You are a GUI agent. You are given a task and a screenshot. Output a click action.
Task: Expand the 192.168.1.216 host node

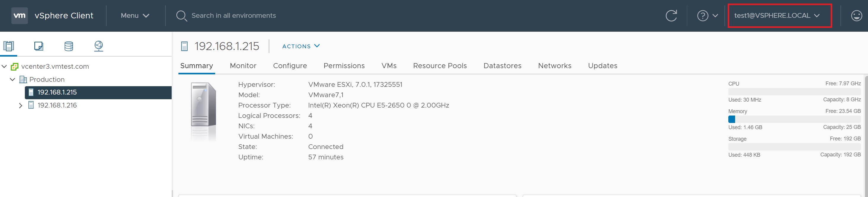20,105
